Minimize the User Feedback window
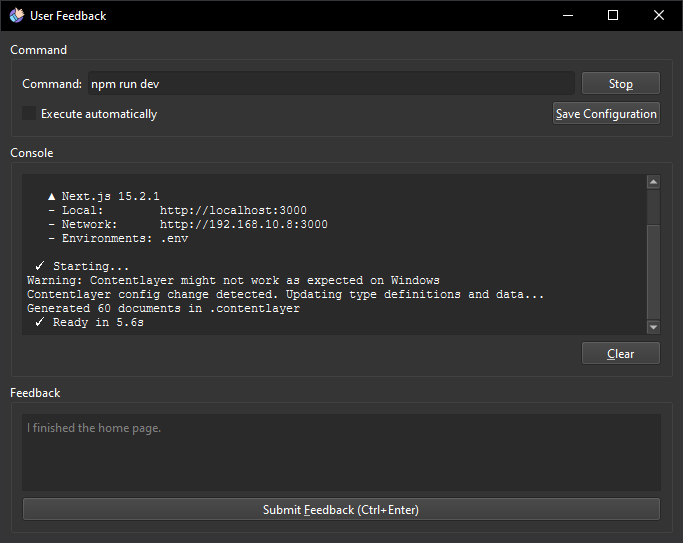This screenshot has width=683, height=543. 568,16
